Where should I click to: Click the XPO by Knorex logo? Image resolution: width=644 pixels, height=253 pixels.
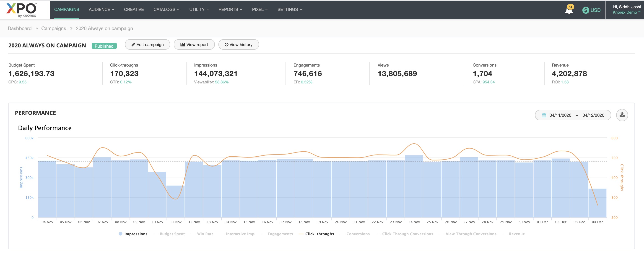coord(22,10)
